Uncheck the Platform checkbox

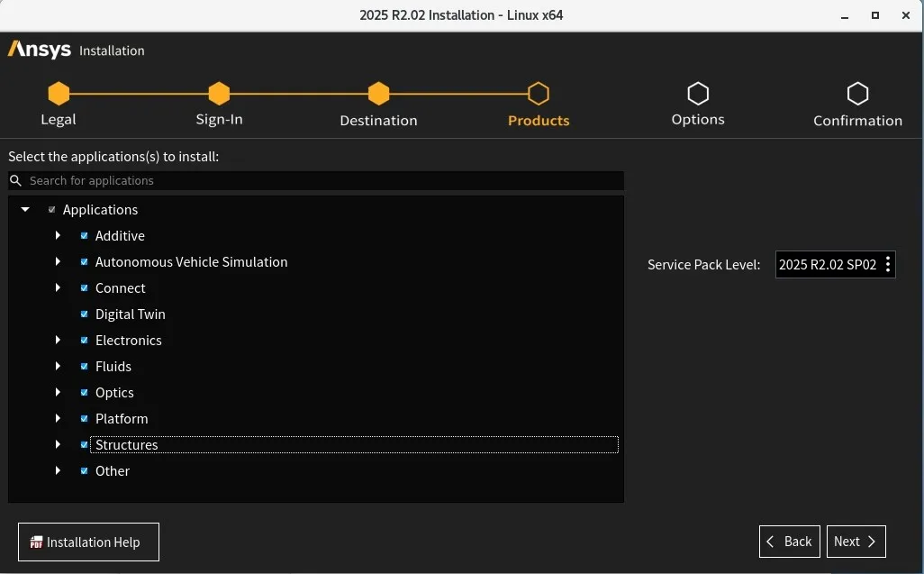(x=85, y=418)
